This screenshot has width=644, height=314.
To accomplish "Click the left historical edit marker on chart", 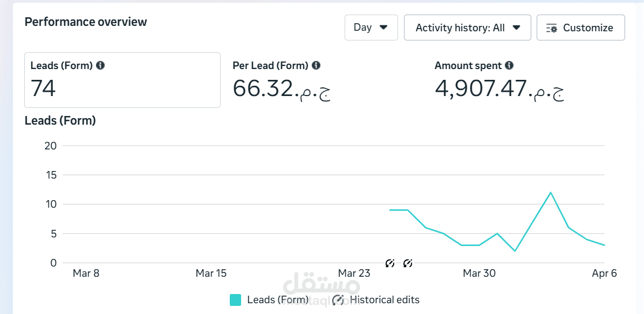I will coord(390,263).
